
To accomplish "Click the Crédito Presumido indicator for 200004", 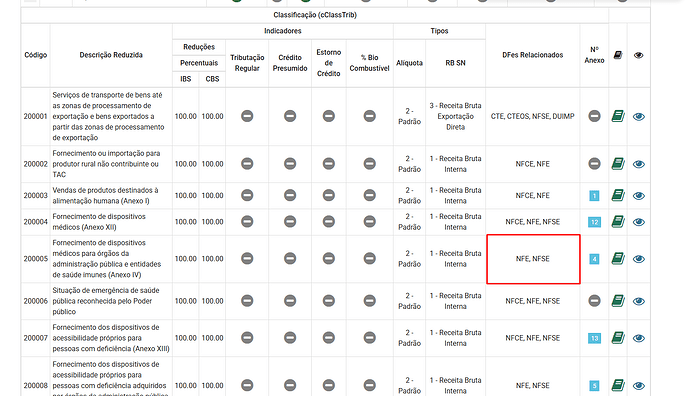I will 290,222.
